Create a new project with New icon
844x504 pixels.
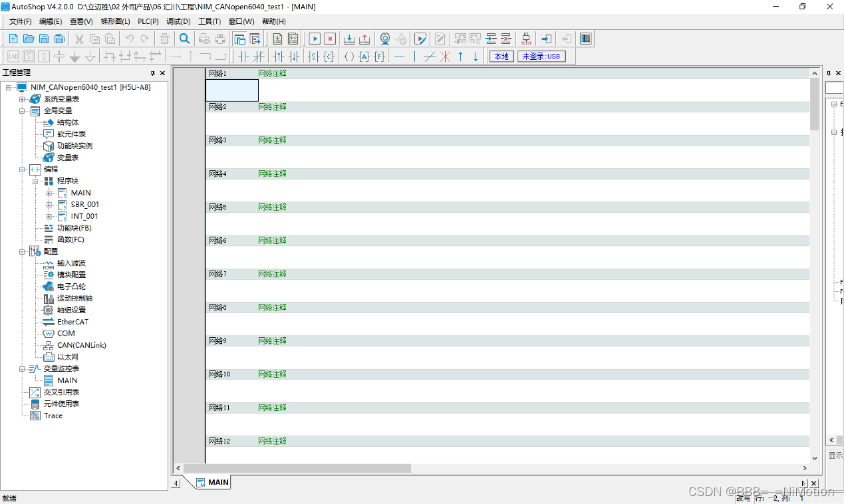[13, 39]
